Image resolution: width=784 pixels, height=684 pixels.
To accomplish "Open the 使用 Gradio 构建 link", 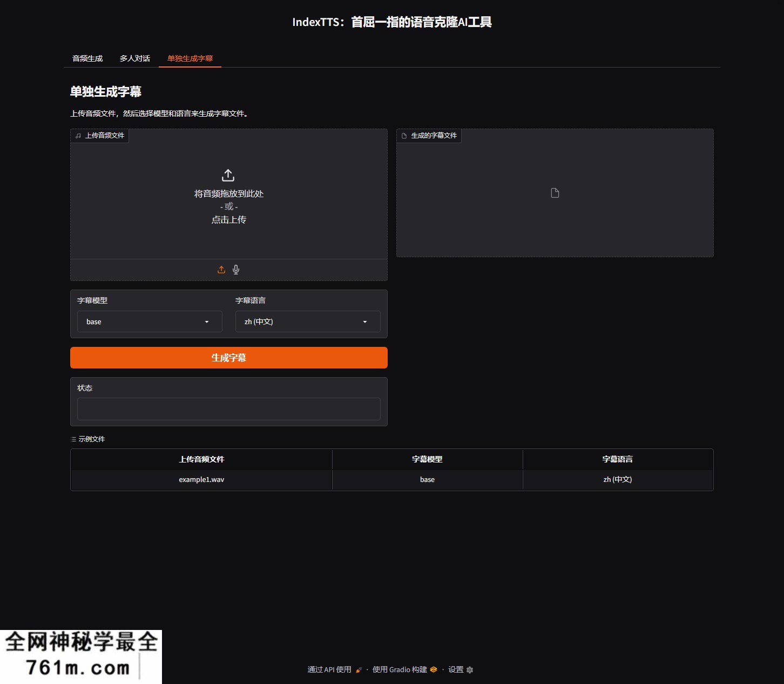I will (x=405, y=669).
